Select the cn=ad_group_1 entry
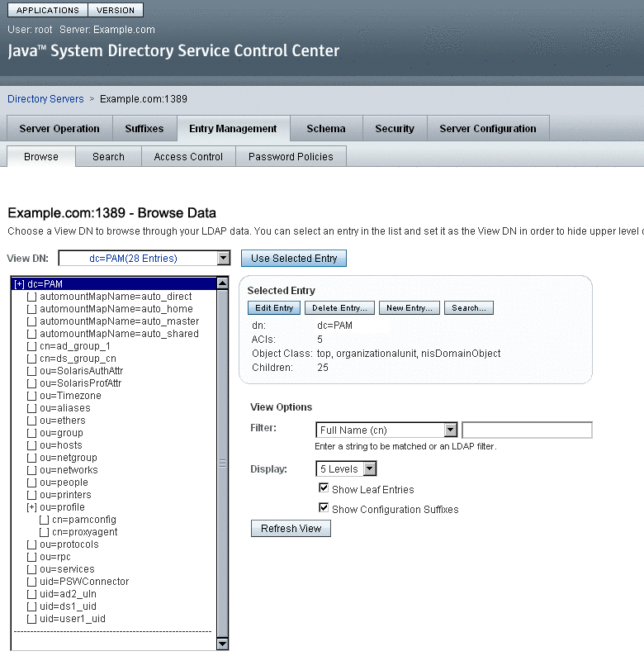 pyautogui.click(x=74, y=346)
